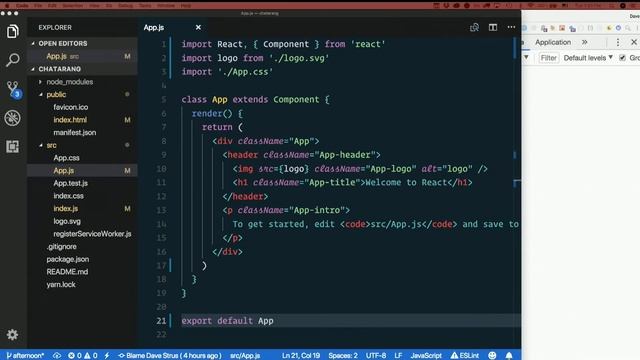640x360 pixels.
Task: Change indentation via Spaces: 2
Action: tap(343, 356)
